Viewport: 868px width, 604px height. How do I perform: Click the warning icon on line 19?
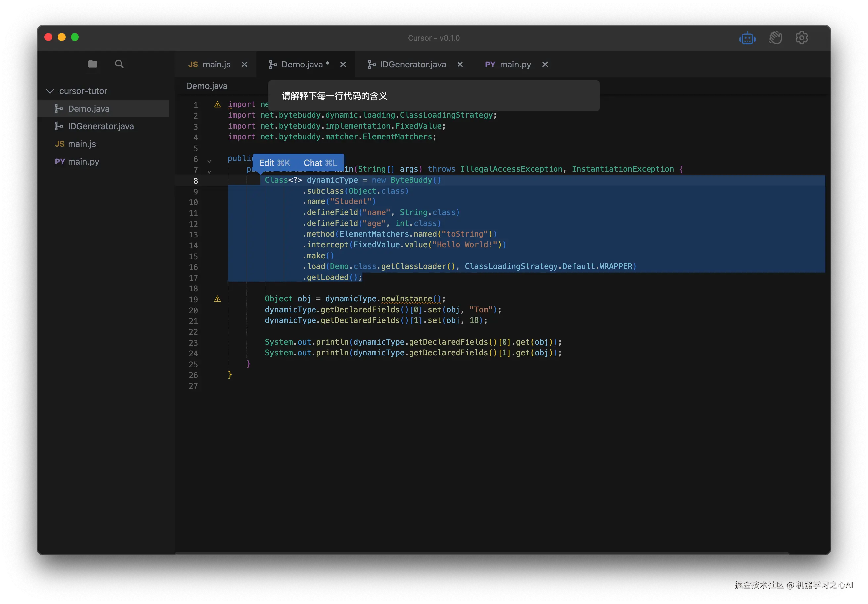pyautogui.click(x=217, y=299)
